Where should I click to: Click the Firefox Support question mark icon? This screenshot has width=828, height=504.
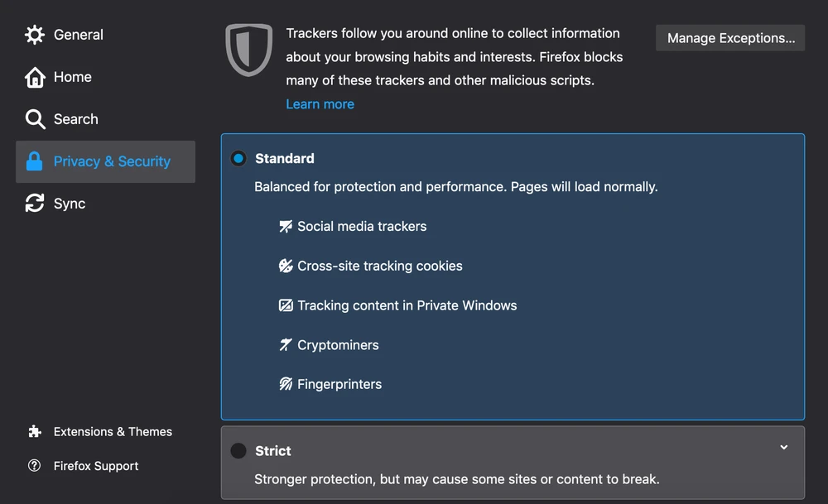click(x=35, y=466)
